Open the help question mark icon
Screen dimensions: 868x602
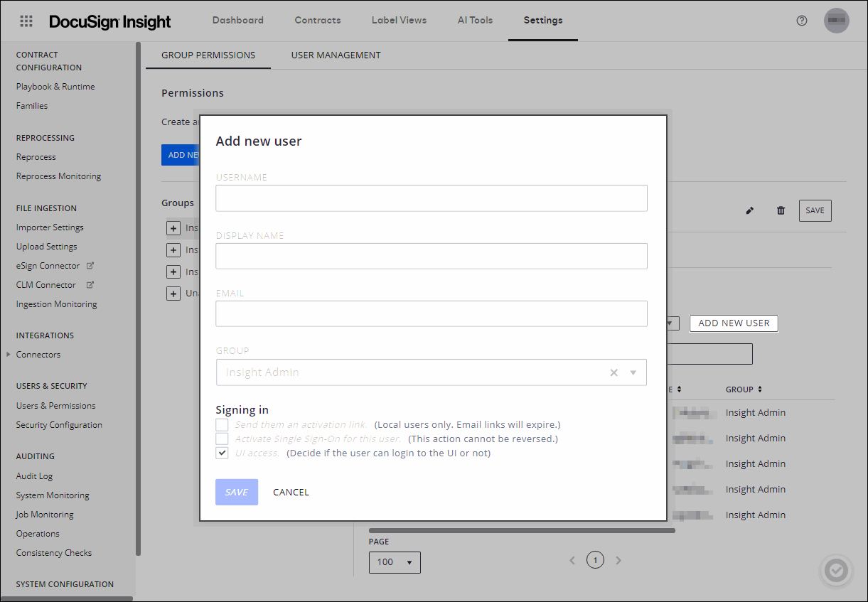click(802, 21)
